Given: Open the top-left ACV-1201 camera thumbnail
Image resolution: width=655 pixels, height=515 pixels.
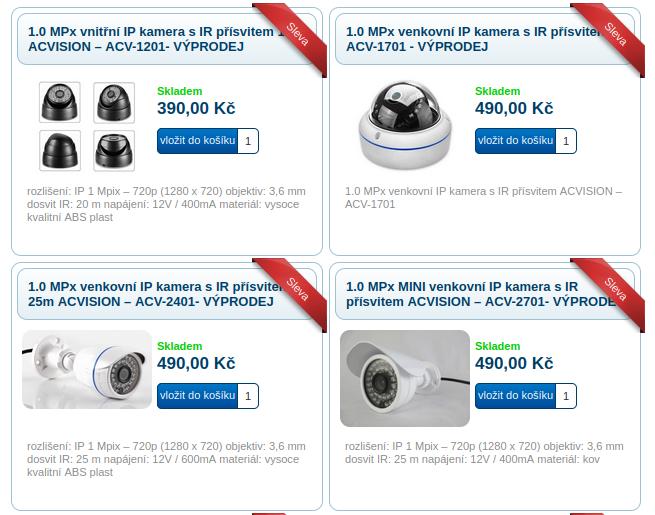Looking at the screenshot, I should tap(60, 102).
